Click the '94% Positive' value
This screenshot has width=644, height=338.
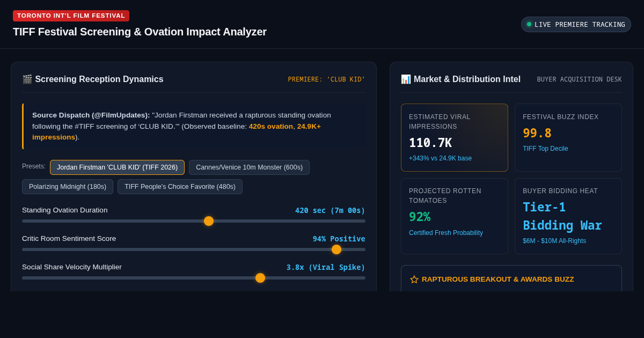pyautogui.click(x=339, y=239)
